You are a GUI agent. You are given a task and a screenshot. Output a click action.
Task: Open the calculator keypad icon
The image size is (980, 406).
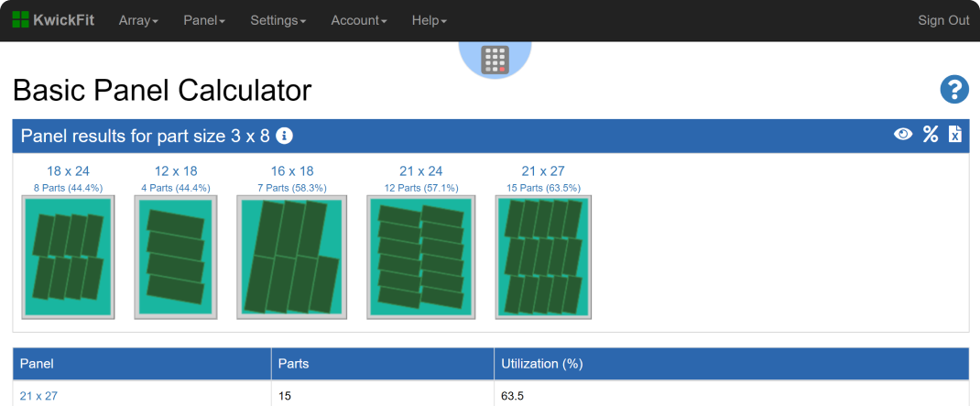click(495, 60)
